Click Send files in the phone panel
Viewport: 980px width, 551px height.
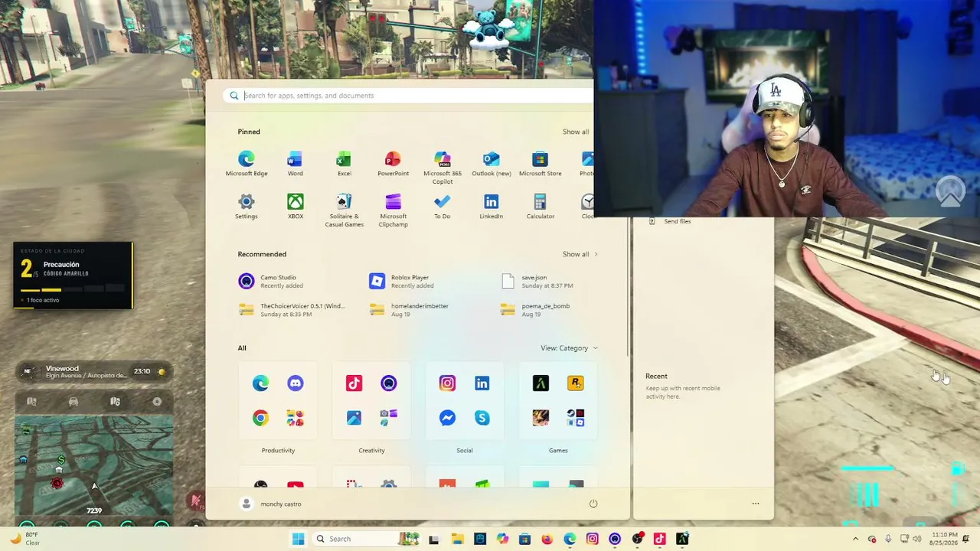(670, 221)
